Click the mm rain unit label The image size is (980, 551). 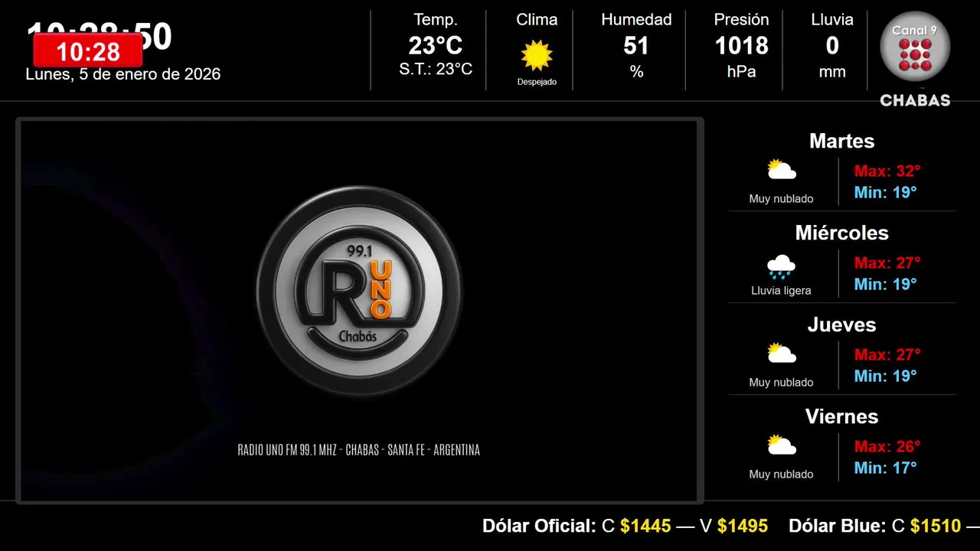(832, 72)
